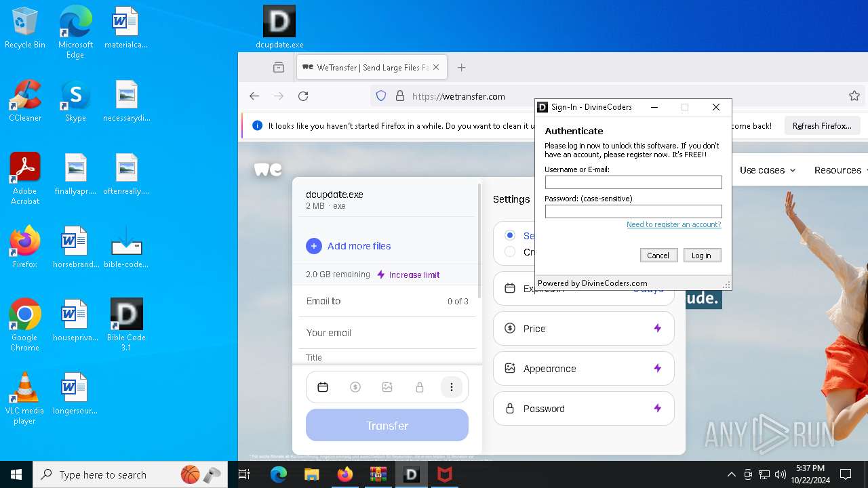Select dcupdate.exe desktop icon

(x=279, y=28)
